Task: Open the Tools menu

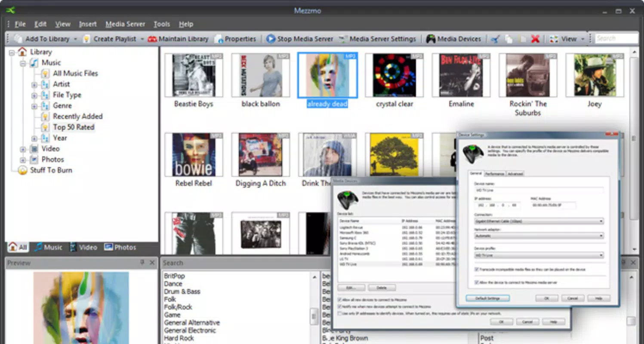Action: [x=162, y=24]
